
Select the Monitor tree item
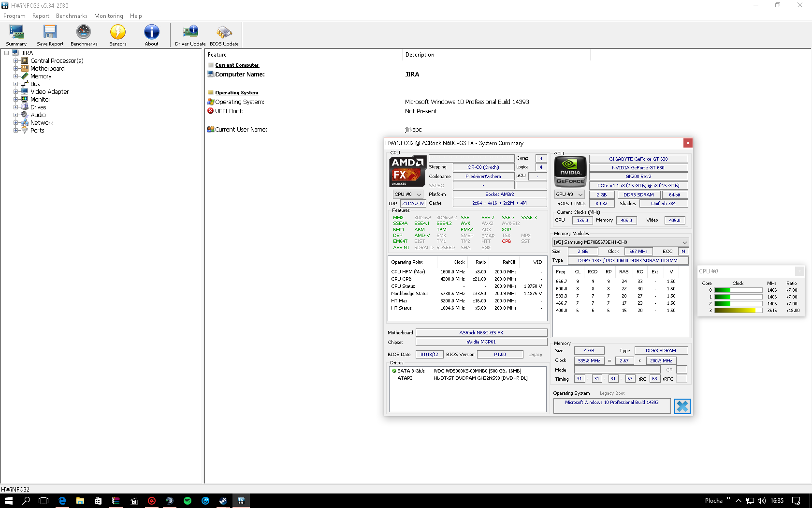point(40,100)
